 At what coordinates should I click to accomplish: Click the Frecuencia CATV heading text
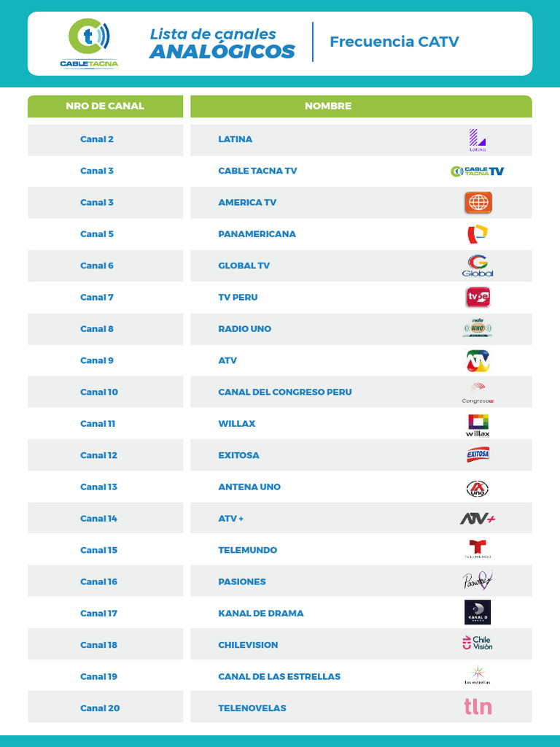tap(394, 42)
